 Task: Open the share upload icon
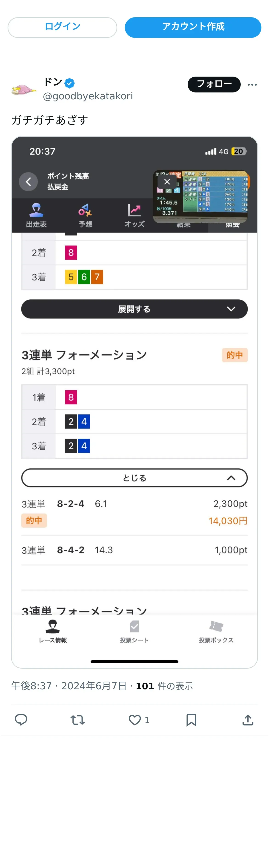tap(248, 719)
